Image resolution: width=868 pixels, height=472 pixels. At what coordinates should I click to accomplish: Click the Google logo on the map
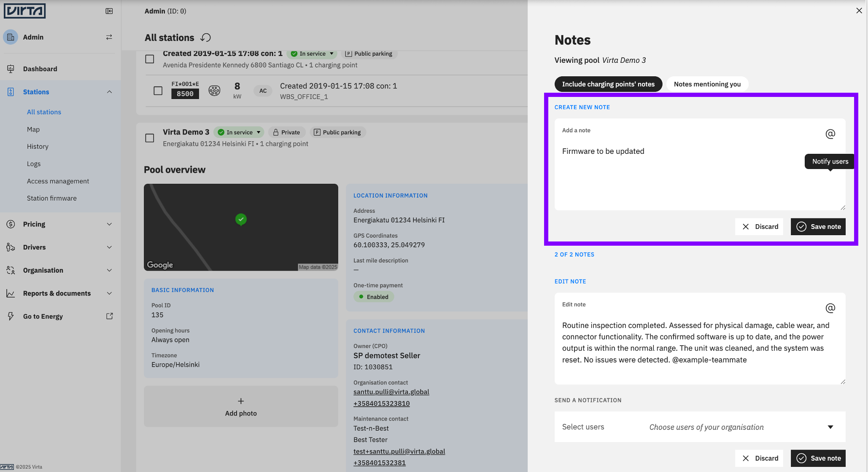160,265
